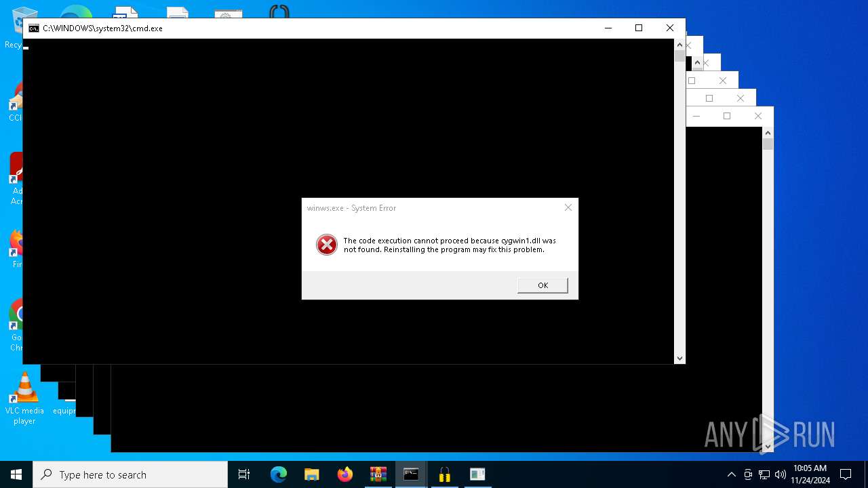
Task: Open cmd.exe window system menu icon
Action: coord(33,28)
